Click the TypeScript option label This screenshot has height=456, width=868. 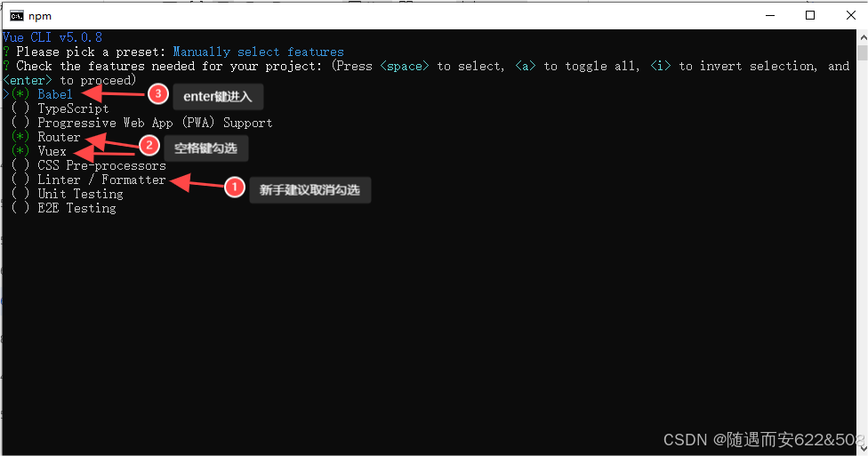[x=73, y=108]
